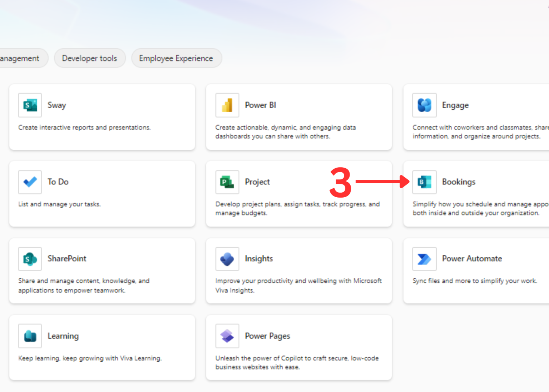Click the Project app icon
The image size is (549, 392).
point(227,182)
